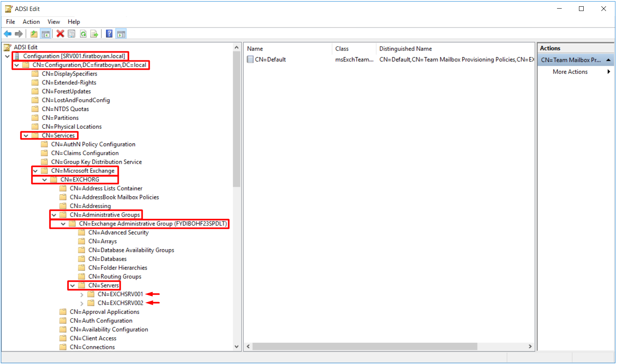Click tree pane scroll up arrow
The height and width of the screenshot is (364, 617).
(236, 47)
